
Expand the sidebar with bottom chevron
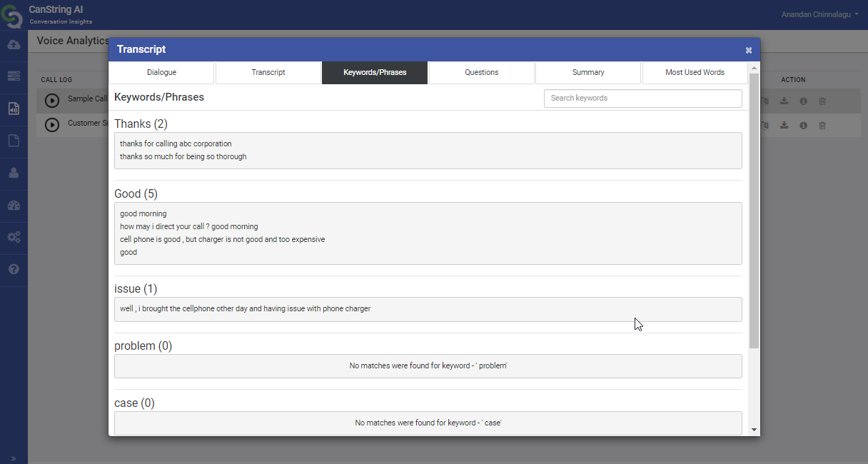[14, 458]
